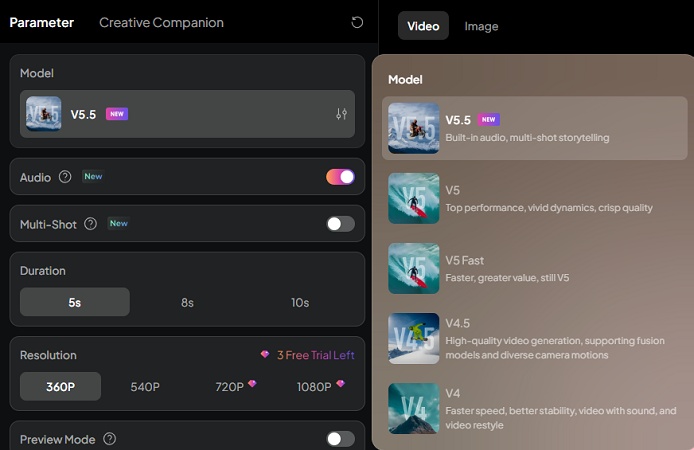Choose the V5 model option
Image resolution: width=694 pixels, height=450 pixels.
tap(535, 198)
